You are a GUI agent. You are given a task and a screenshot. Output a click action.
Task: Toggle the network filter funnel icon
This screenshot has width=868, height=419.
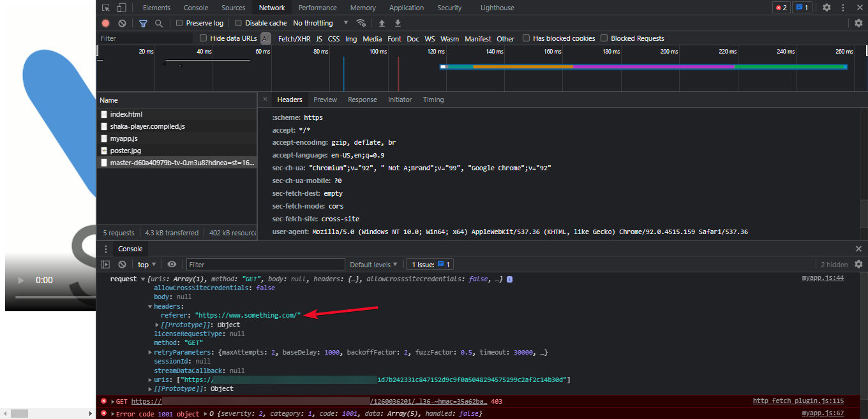click(x=143, y=23)
